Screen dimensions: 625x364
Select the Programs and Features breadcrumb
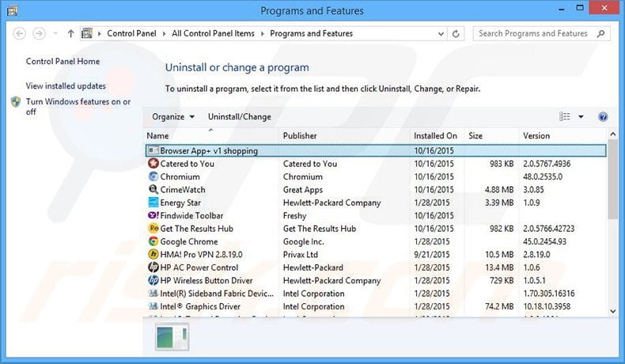(311, 33)
